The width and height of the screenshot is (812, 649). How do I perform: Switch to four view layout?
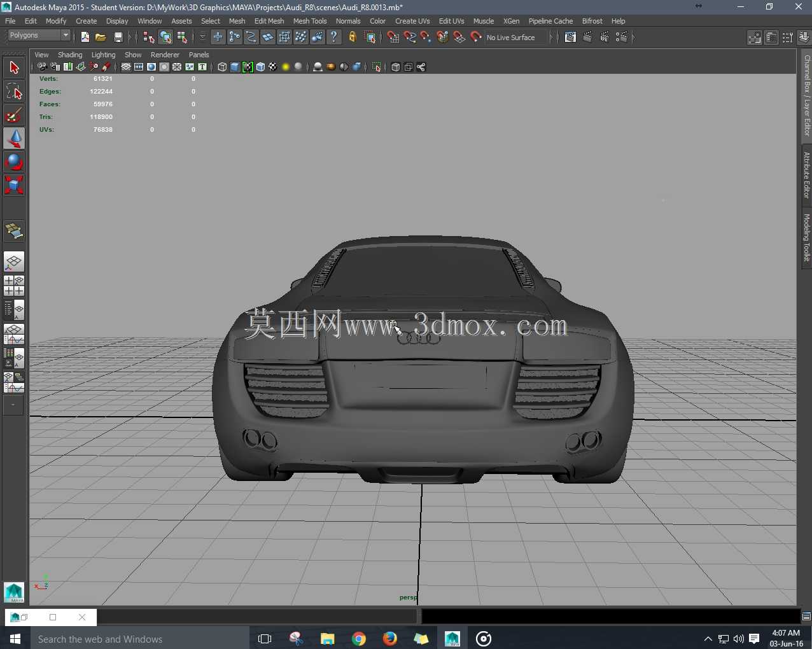14,286
